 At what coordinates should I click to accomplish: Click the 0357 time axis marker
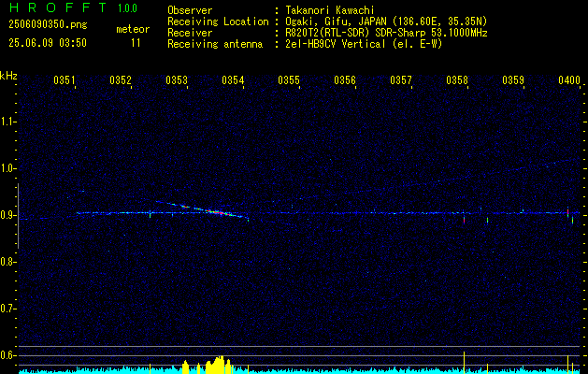(x=401, y=80)
